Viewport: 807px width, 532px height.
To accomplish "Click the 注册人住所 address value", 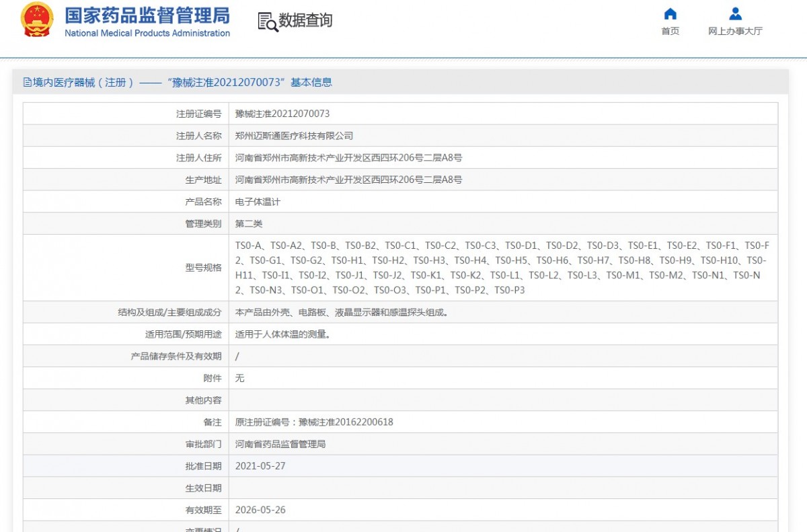I will coord(348,158).
